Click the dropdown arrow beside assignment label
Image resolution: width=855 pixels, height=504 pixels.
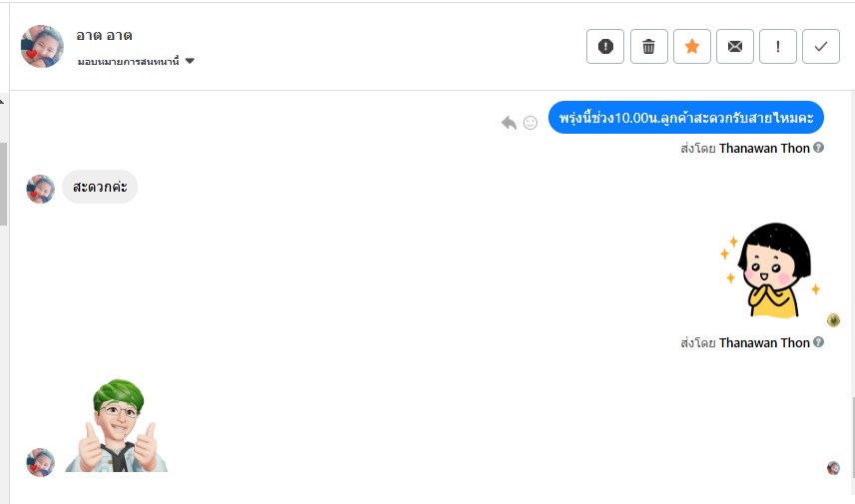[x=190, y=61]
